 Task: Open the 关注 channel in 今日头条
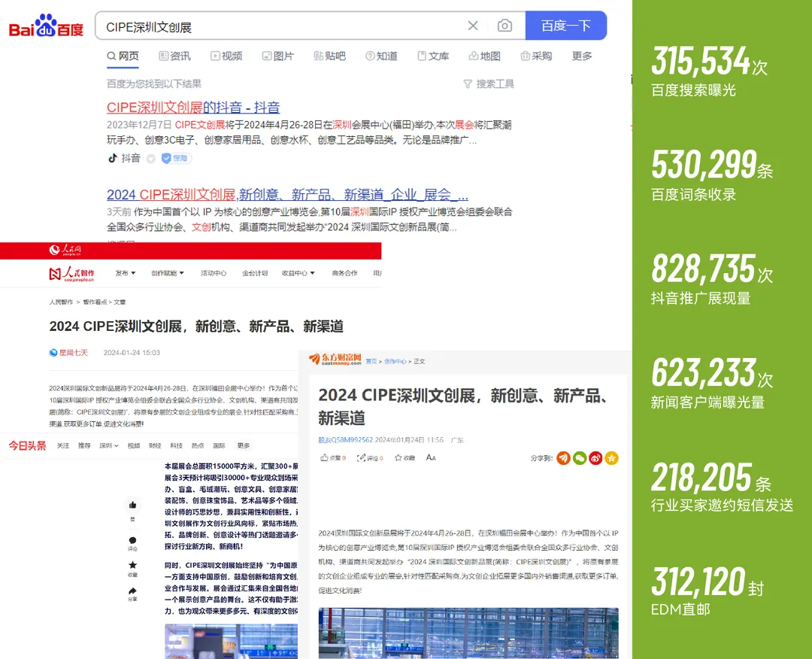coord(63,445)
